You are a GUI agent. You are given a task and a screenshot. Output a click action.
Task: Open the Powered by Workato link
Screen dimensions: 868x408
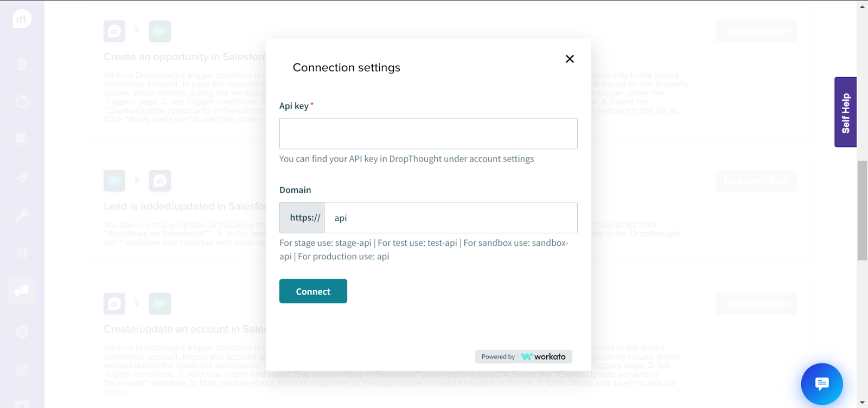(524, 356)
